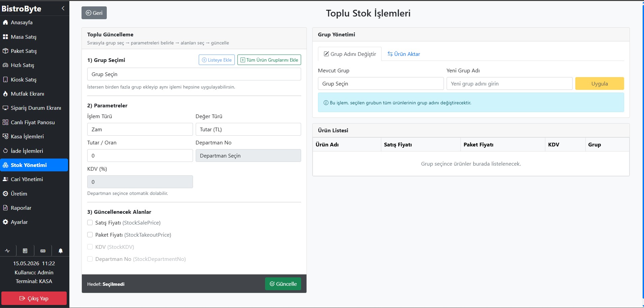Click the Mutfak Ekranı flame icon
This screenshot has width=644, height=308.
(x=5, y=94)
